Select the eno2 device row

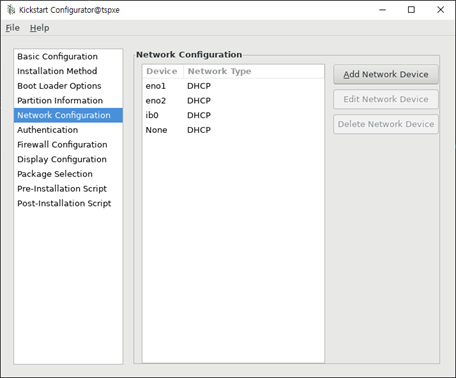pyautogui.click(x=233, y=101)
